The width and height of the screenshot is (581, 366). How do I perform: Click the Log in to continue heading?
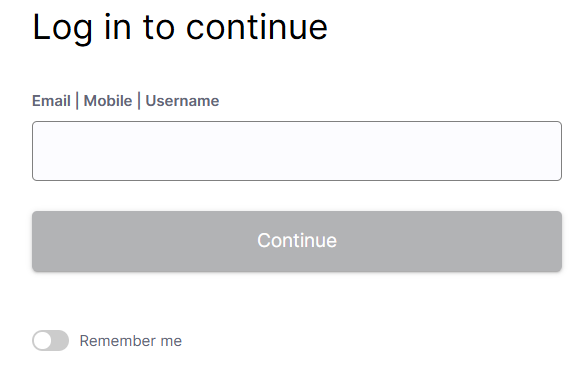[x=180, y=28]
